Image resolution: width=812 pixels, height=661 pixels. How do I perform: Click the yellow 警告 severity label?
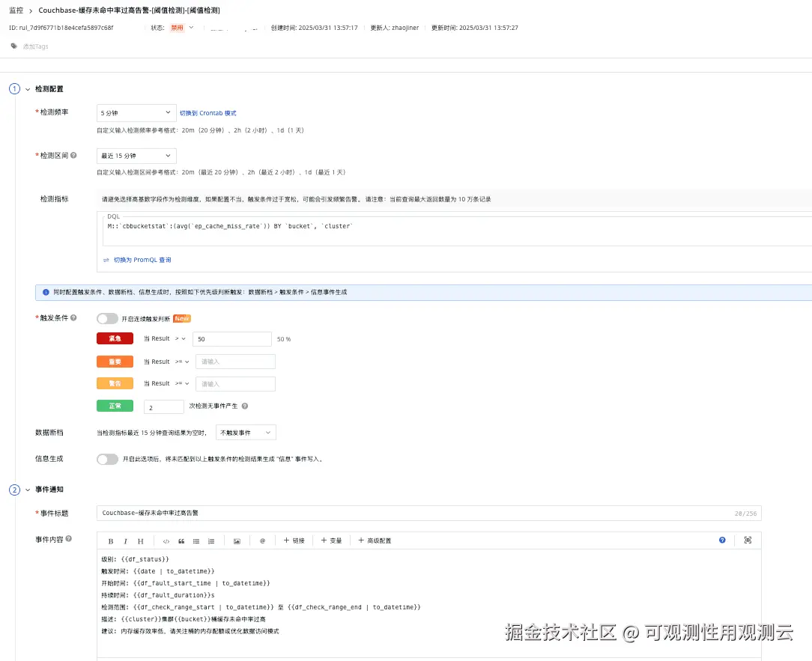pos(115,383)
